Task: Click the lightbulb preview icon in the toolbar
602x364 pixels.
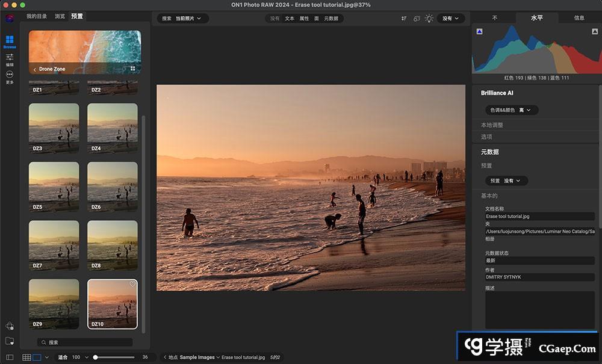Action: click(430, 18)
